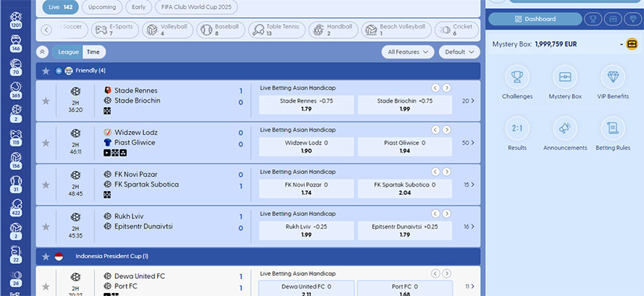Select the FIFA Club World Cup 2025 tab
Screen dimensions: 644x296
click(196, 7)
